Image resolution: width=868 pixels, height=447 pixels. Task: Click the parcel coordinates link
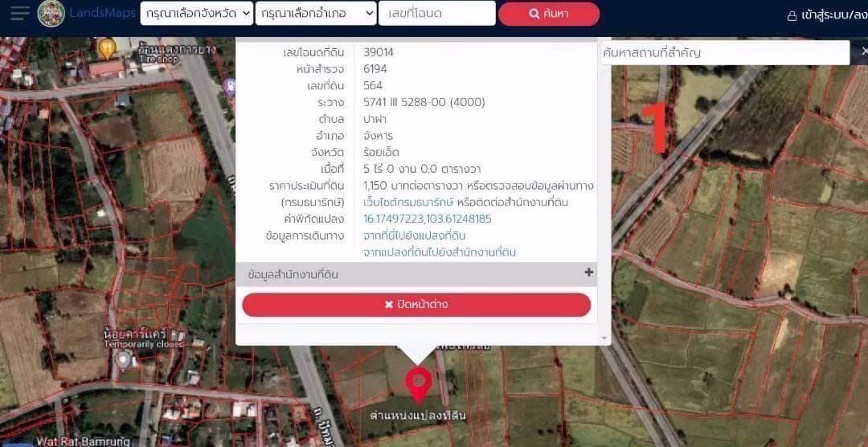pyautogui.click(x=427, y=219)
